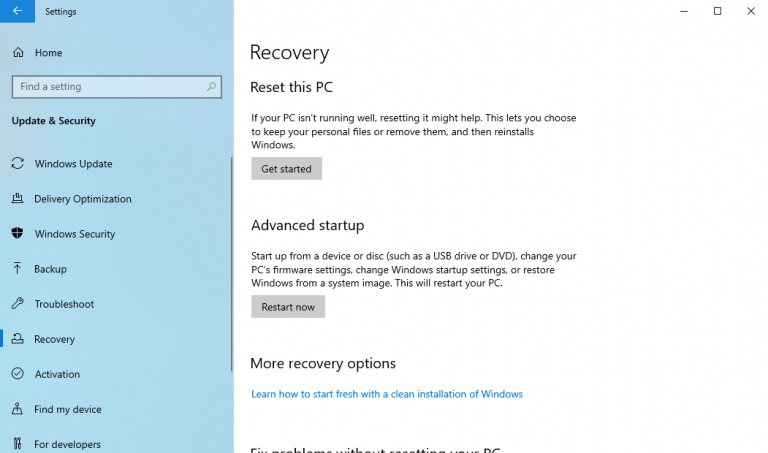768x453 pixels.
Task: Open the Activation page
Action: point(57,374)
